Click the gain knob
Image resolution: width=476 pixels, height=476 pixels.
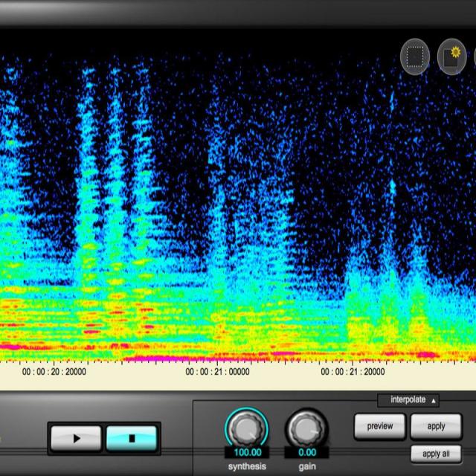click(306, 428)
